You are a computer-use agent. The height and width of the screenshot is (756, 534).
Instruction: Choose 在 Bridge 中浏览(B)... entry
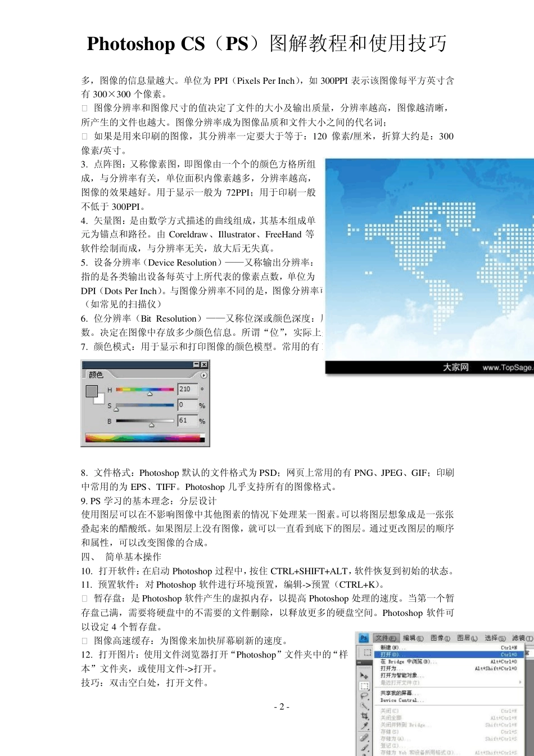point(449,661)
